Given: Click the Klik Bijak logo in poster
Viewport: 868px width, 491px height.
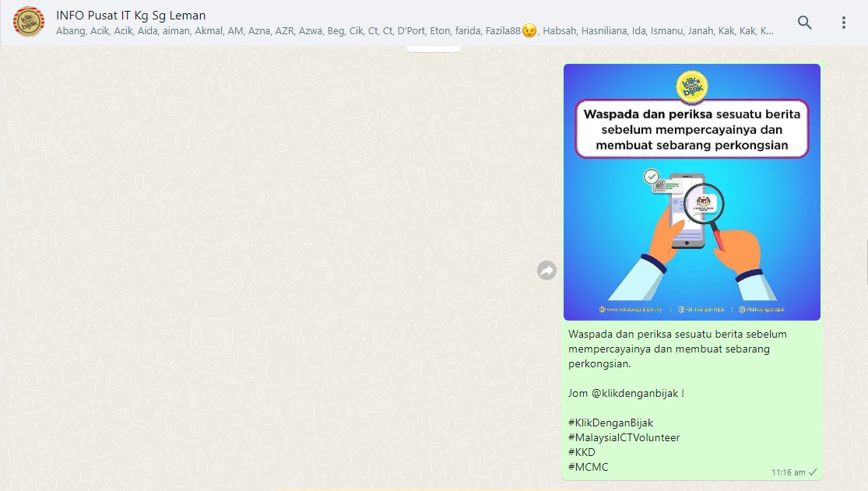Looking at the screenshot, I should click(x=691, y=86).
